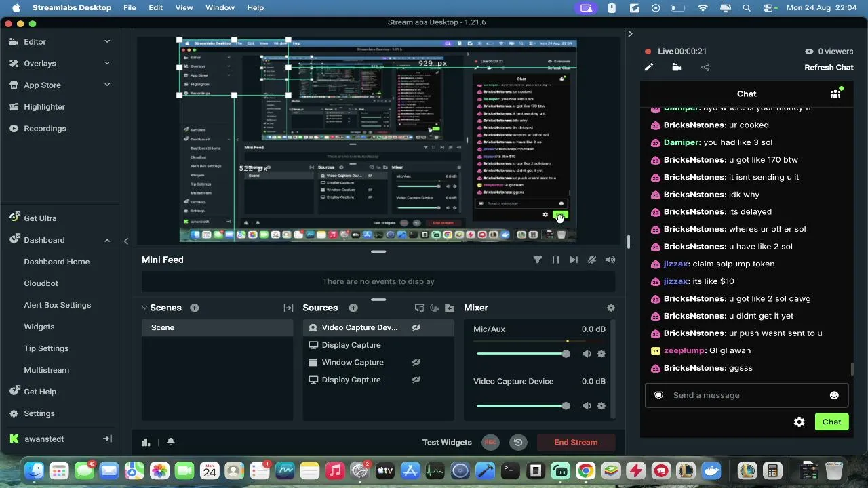Adjust the Video Capture Device volume slider

[x=524, y=406]
